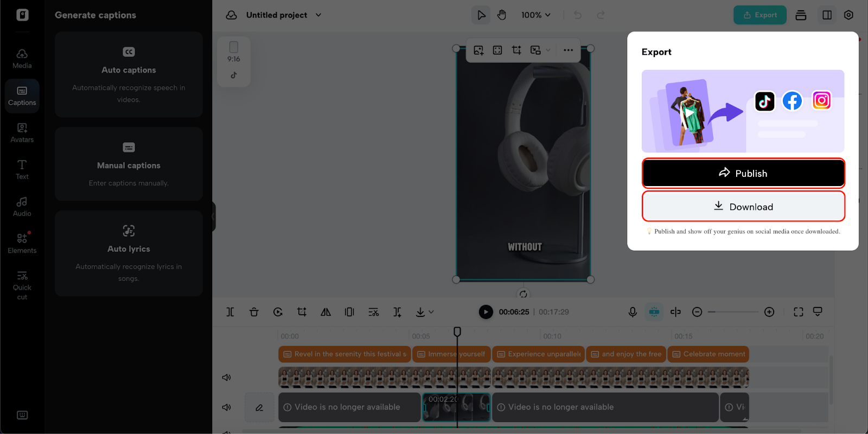Viewport: 868px width, 434px height.
Task: Expand the download clip dropdown arrow
Action: 431,312
